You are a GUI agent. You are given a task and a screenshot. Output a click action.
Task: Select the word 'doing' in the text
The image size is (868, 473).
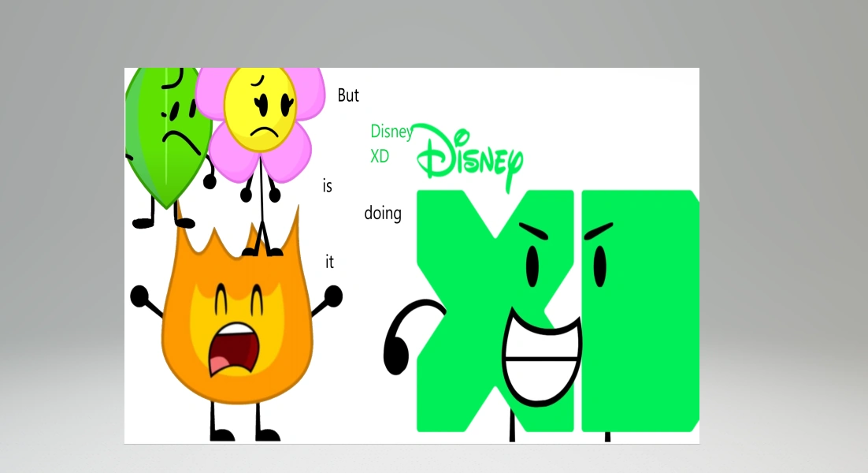click(384, 213)
